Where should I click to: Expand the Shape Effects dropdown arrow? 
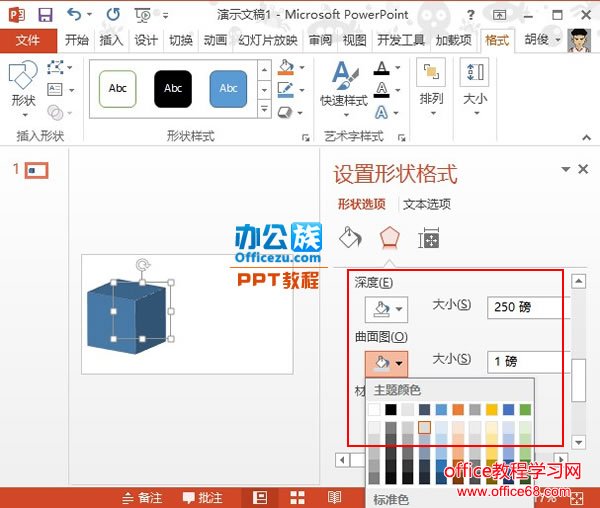300,113
